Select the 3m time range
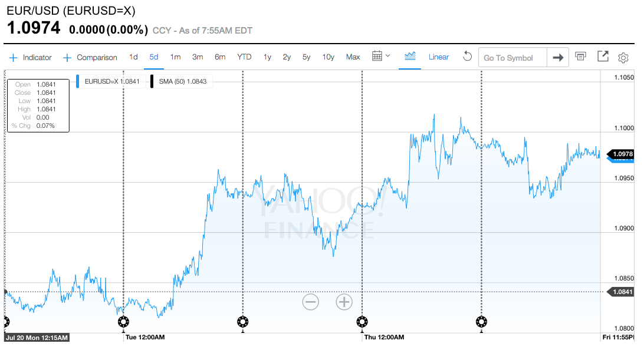 (198, 57)
